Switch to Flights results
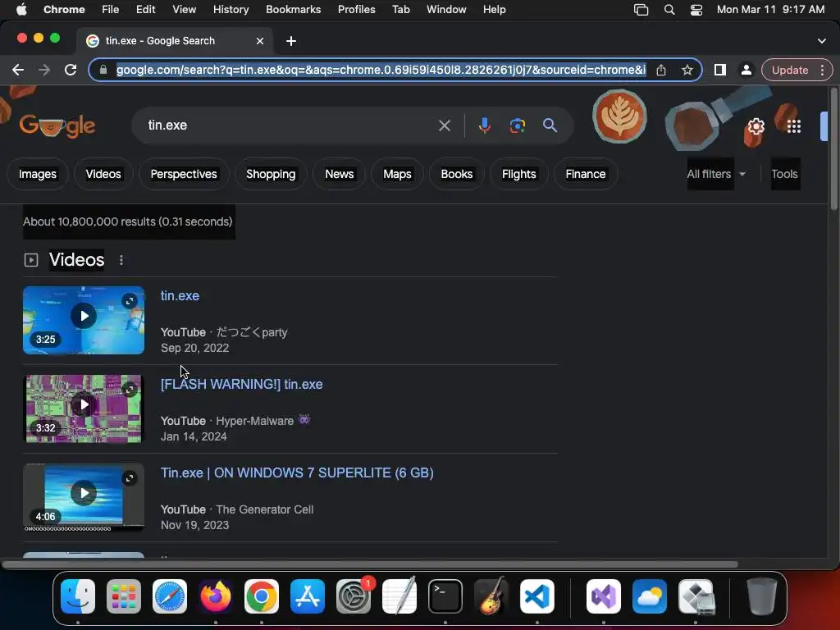This screenshot has height=630, width=840. [518, 174]
